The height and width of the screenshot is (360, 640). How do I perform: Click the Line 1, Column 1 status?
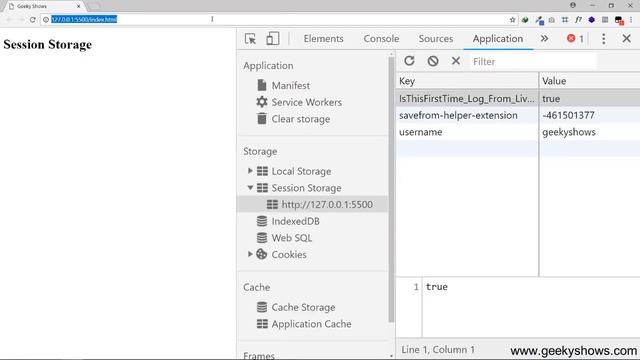point(438,350)
